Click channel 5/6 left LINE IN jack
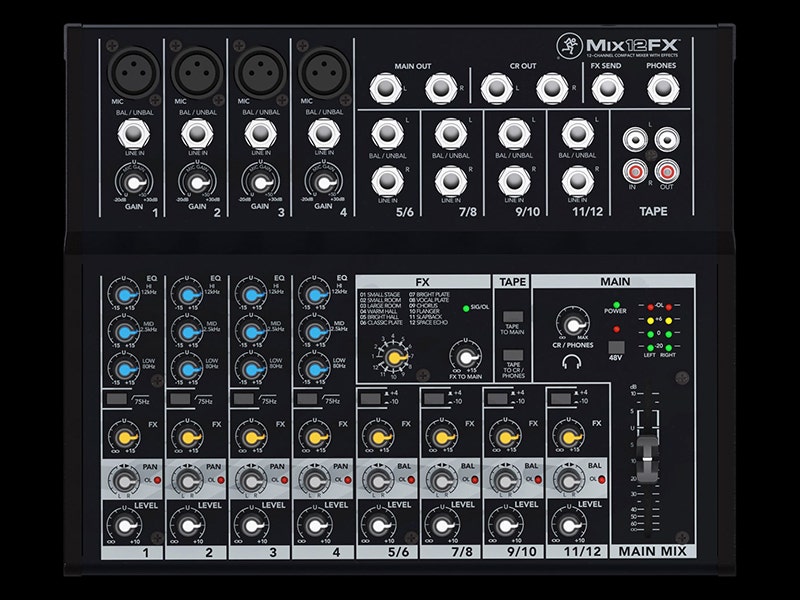 point(387,133)
